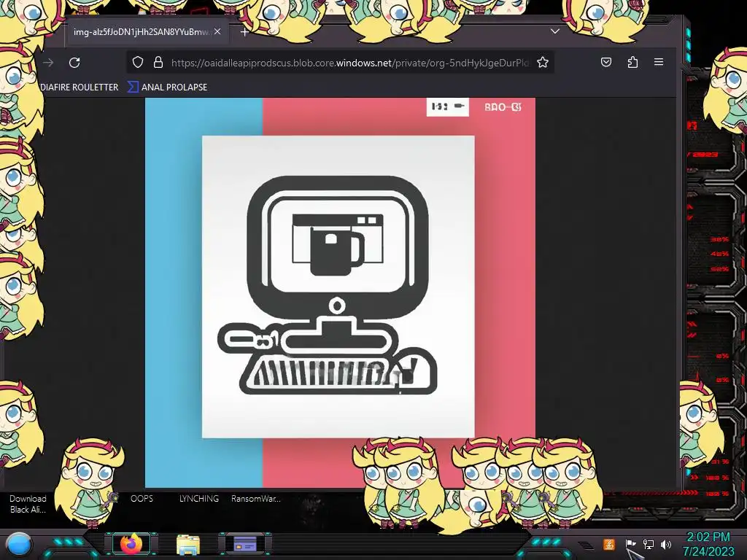Viewport: 747px width, 560px height.
Task: Open the bookmark next to DIAFIRE ROULETTER
Action: point(168,87)
